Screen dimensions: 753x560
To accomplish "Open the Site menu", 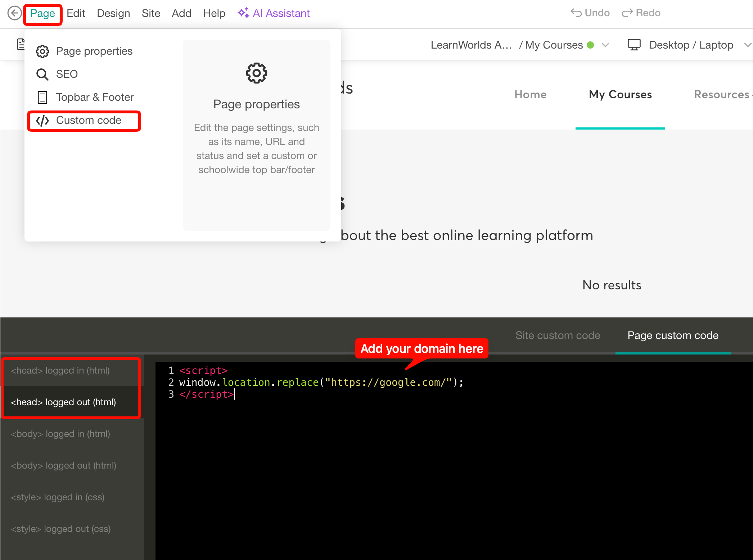I will 151,13.
